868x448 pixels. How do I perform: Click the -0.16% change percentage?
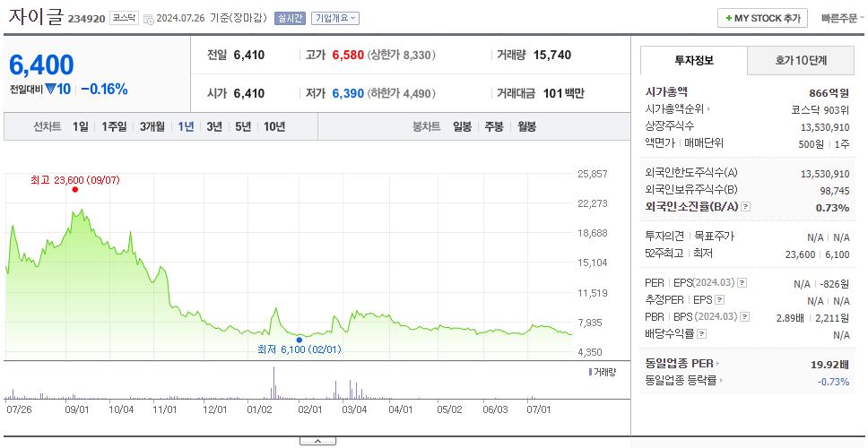click(104, 89)
